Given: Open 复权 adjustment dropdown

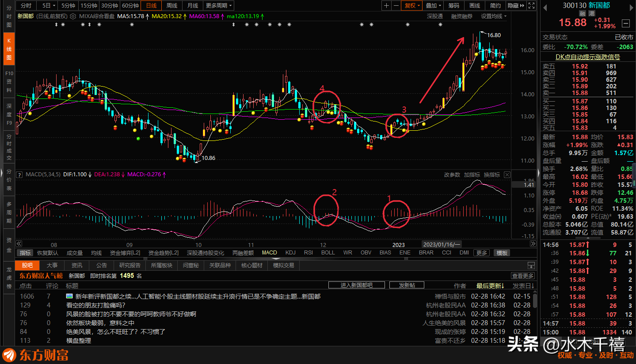Looking at the screenshot, I should (x=413, y=6).
